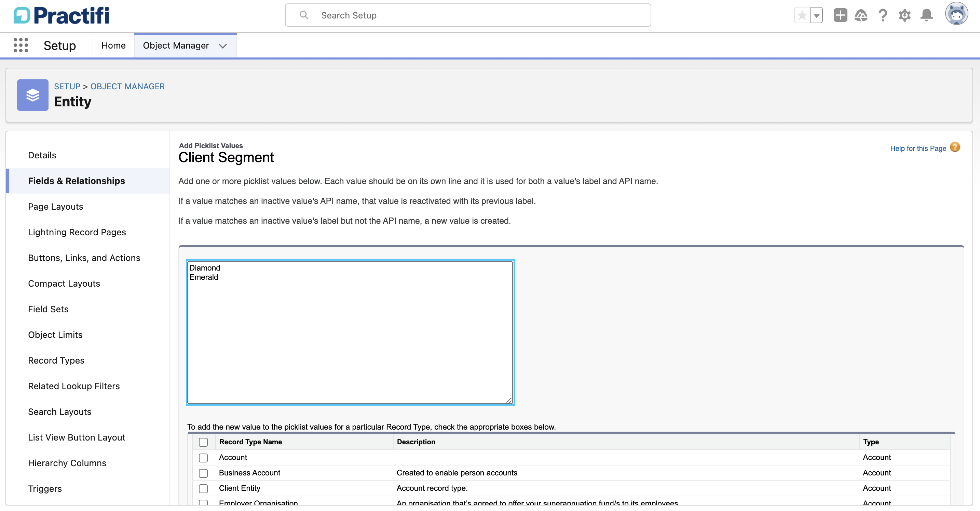Click inside the picklist values text area

350,332
